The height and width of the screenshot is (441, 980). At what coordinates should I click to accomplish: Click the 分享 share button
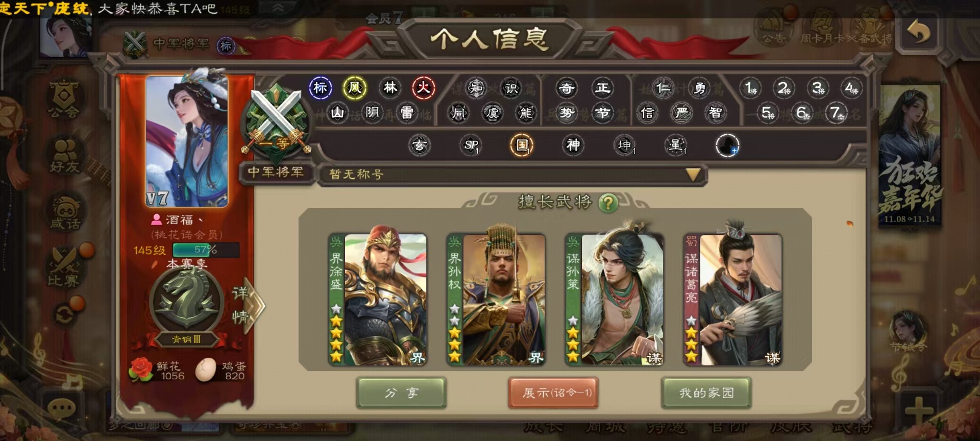401,393
